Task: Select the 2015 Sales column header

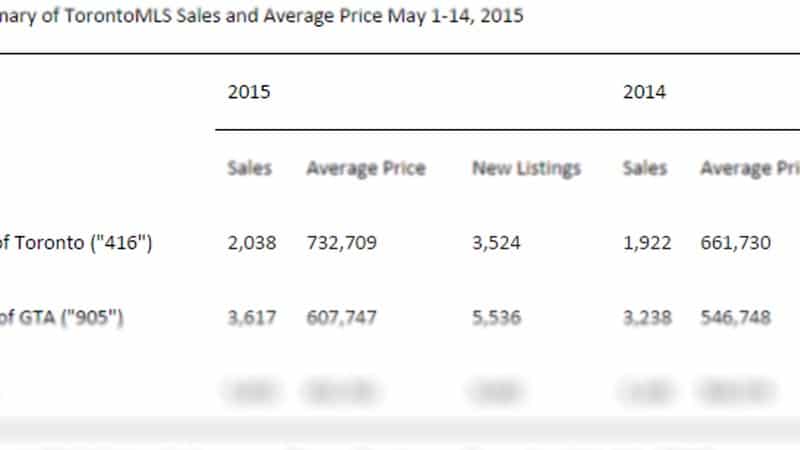Action: click(x=249, y=168)
